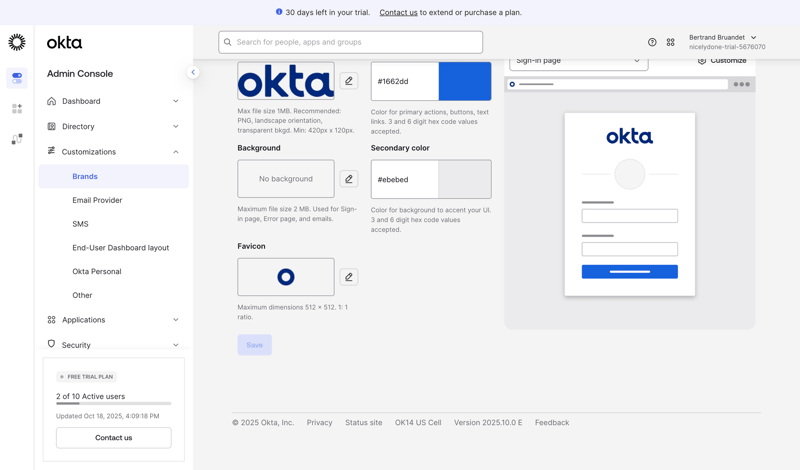Open SMS customization

[x=80, y=224]
